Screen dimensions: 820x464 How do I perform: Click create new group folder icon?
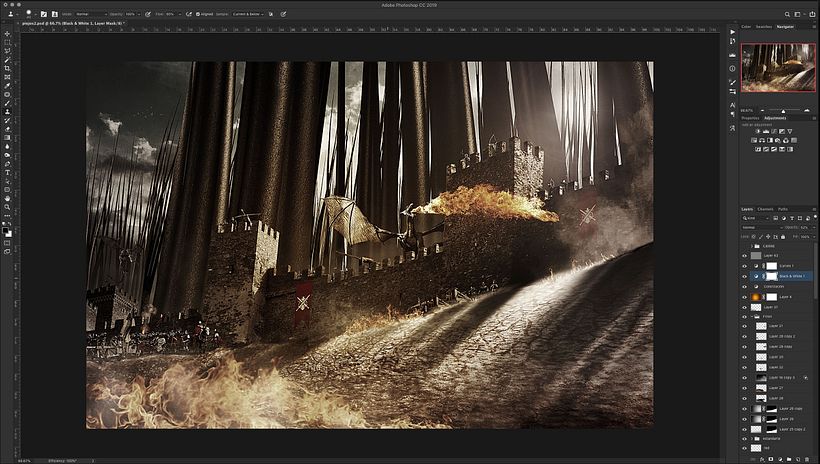click(x=789, y=459)
